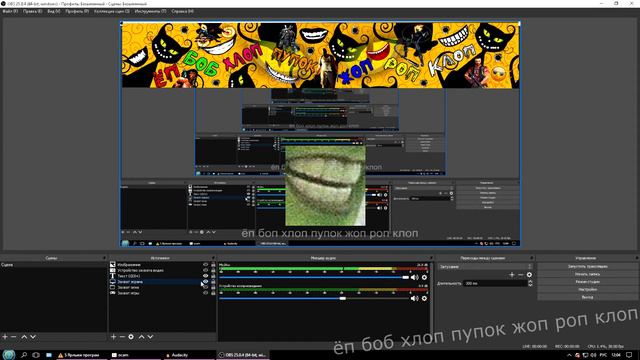Open source properties gear in Источники toolbar

pos(131,337)
